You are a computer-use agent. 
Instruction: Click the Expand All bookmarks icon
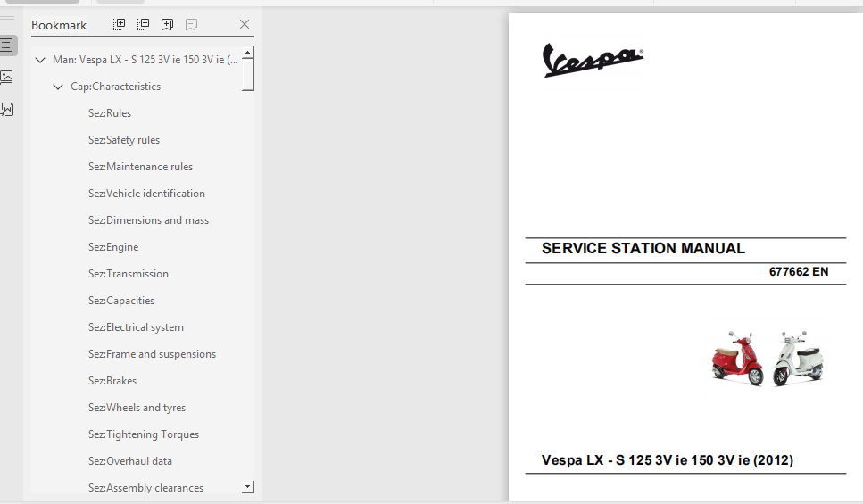coord(119,24)
